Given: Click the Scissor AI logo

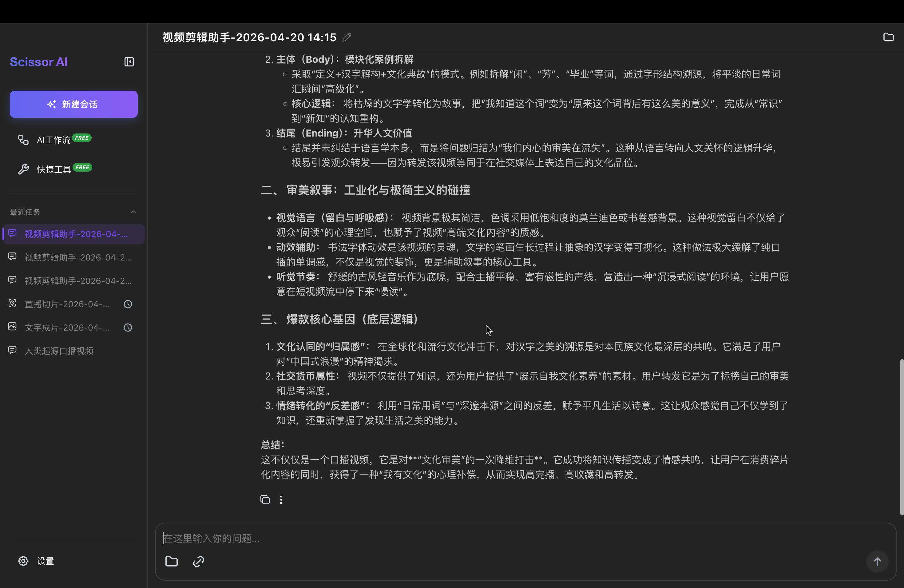Looking at the screenshot, I should (x=38, y=62).
